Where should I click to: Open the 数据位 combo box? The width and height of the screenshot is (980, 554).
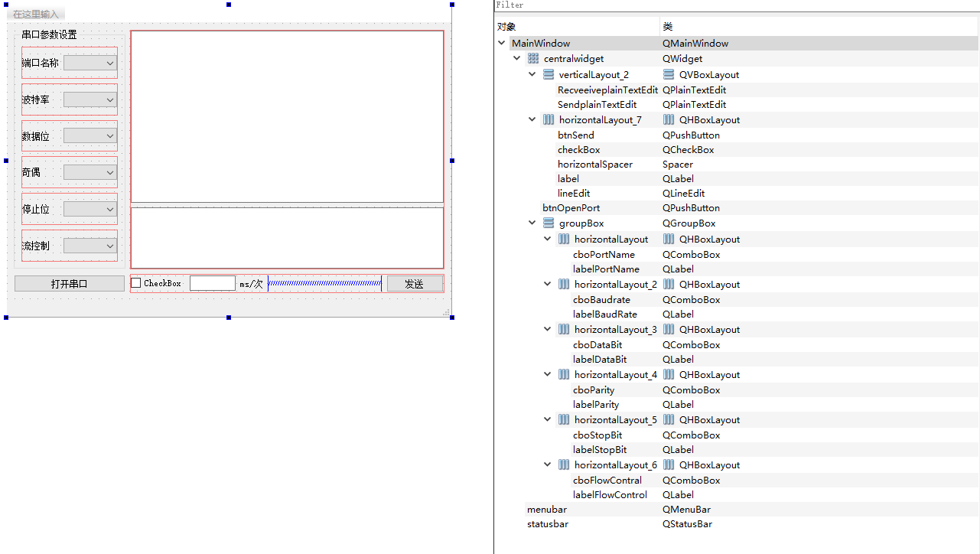click(90, 136)
